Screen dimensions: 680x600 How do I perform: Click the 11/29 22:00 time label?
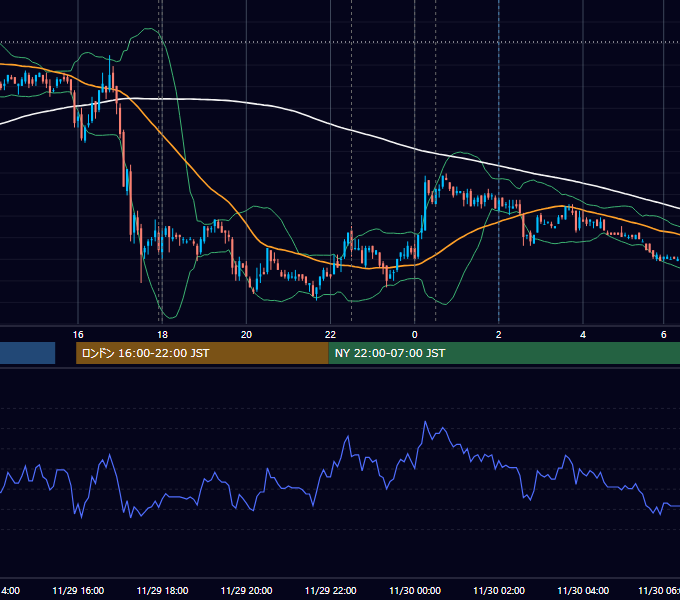click(330, 590)
